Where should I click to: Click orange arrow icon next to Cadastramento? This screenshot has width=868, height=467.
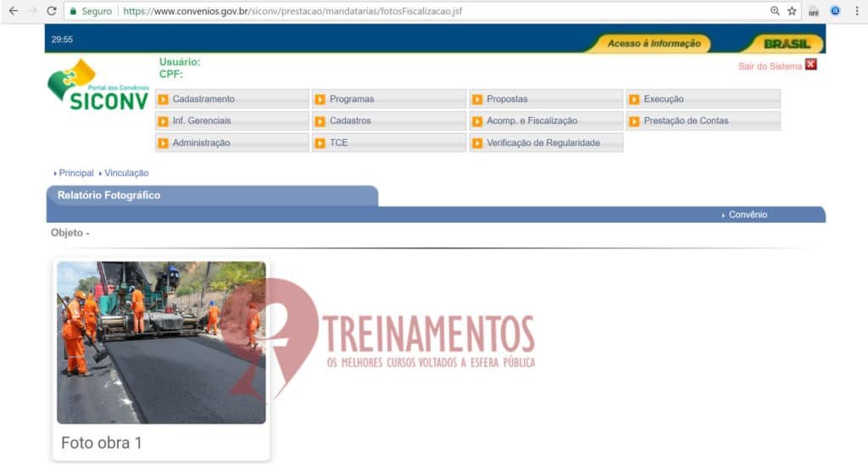(x=163, y=100)
